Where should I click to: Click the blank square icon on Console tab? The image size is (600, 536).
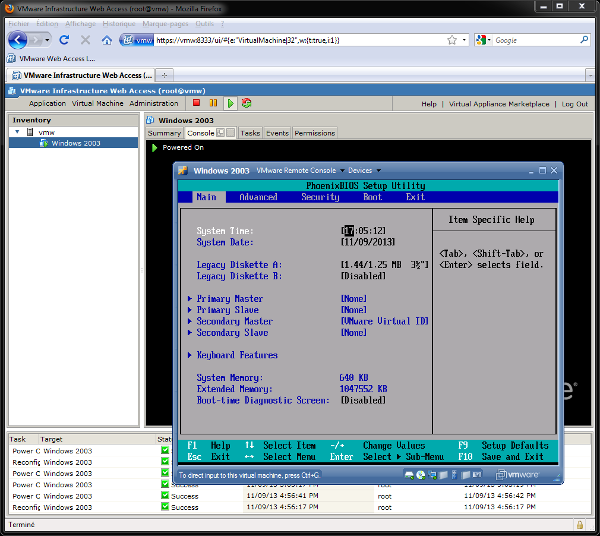pos(230,133)
